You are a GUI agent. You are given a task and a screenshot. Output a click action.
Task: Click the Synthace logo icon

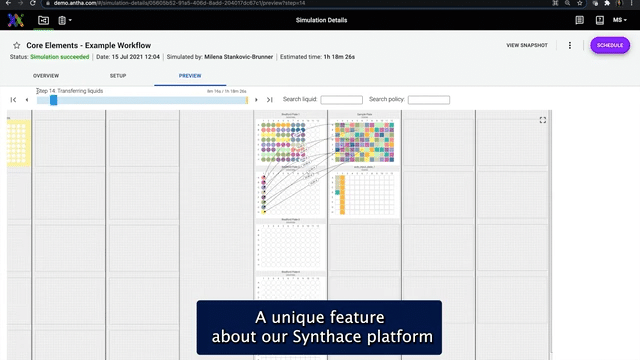[16, 20]
